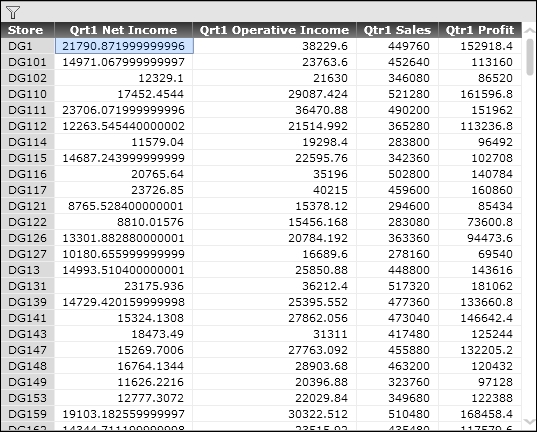The width and height of the screenshot is (537, 432).
Task: Click profit cell 73600.8
Action: (x=480, y=222)
